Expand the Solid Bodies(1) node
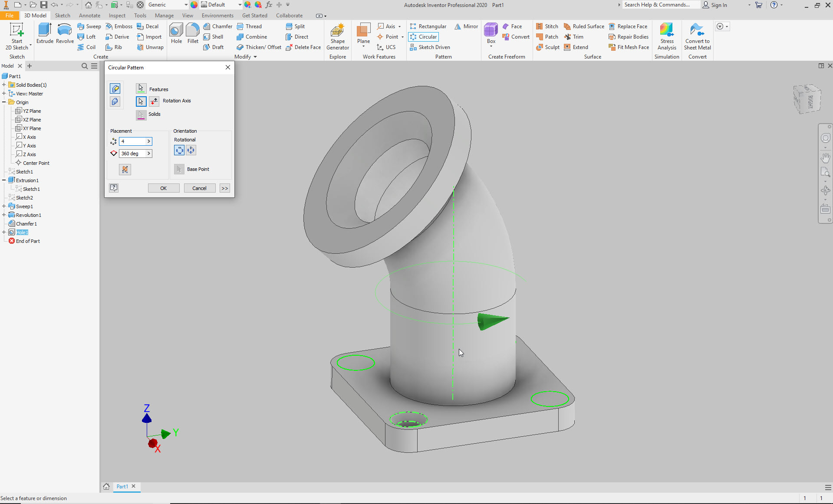This screenshot has width=833, height=504. pyautogui.click(x=4, y=85)
